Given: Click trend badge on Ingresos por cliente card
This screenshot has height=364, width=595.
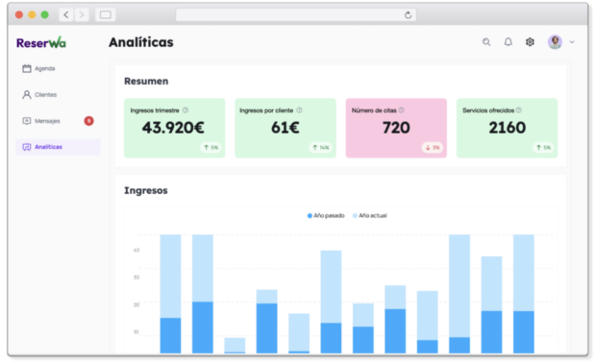Looking at the screenshot, I should tap(321, 148).
